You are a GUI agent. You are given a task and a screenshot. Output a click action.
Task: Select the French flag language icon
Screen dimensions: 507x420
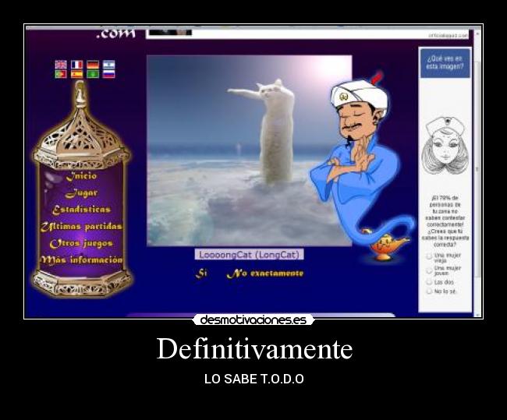[76, 65]
